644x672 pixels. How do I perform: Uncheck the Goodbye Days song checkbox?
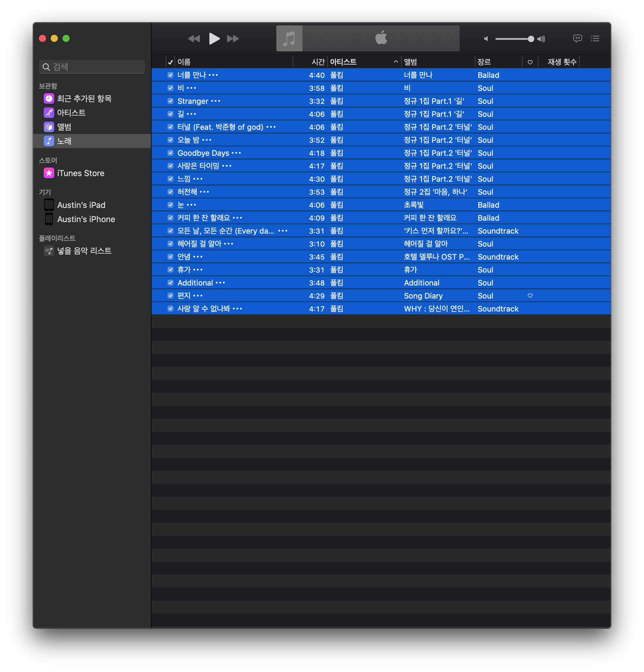170,153
